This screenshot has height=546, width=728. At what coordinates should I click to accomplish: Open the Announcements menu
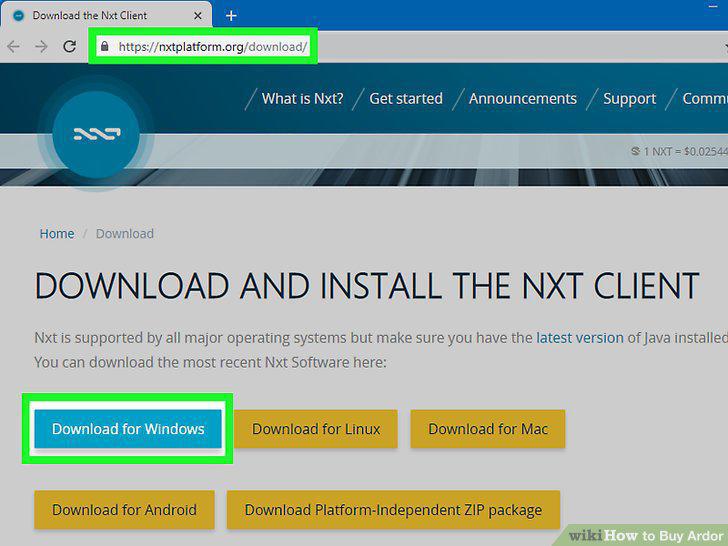(x=523, y=98)
